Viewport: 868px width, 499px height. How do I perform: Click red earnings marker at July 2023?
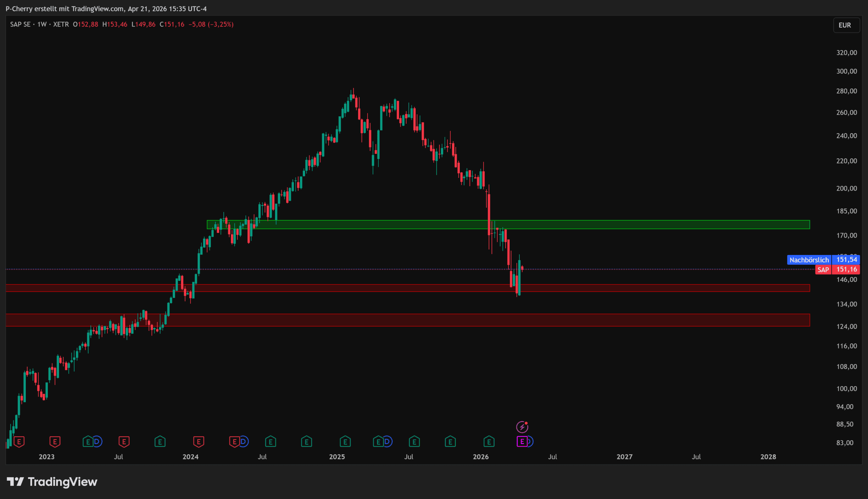click(124, 441)
